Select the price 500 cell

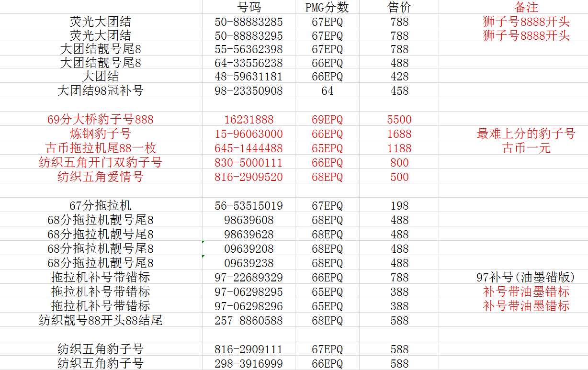399,177
